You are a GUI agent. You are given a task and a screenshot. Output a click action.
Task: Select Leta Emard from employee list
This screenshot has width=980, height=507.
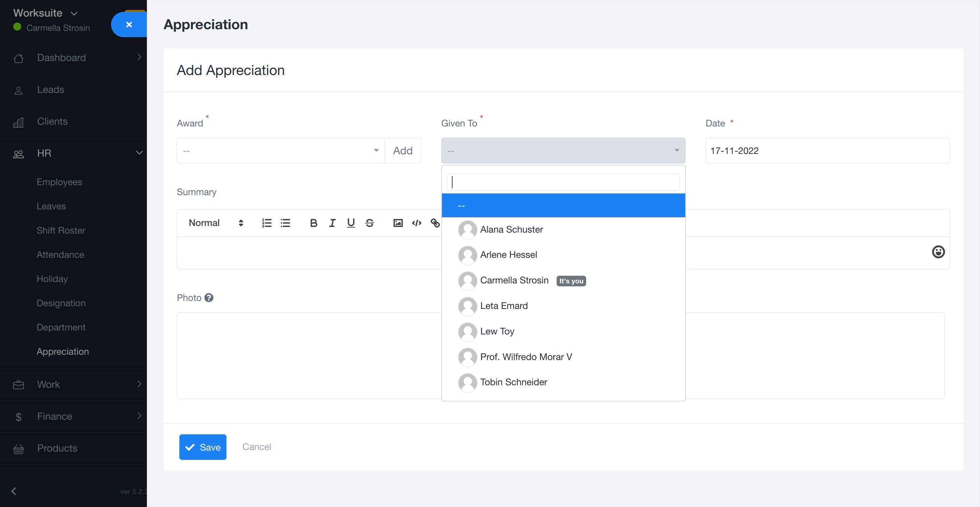(504, 306)
